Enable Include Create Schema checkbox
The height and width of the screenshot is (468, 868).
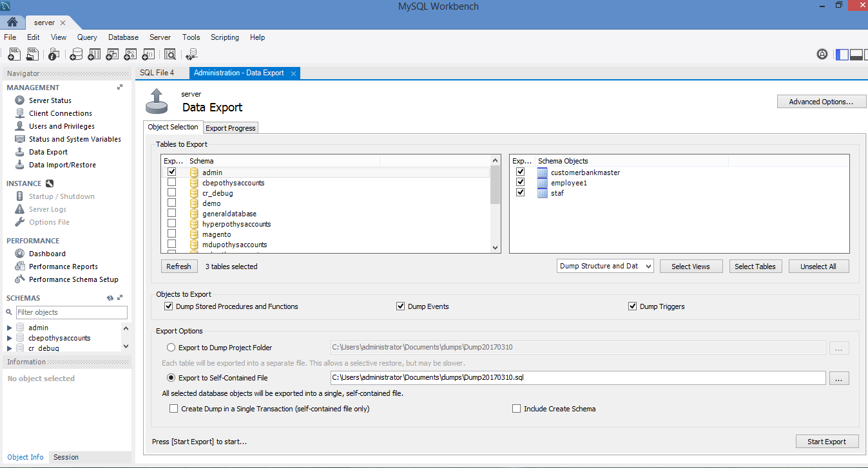pos(516,408)
